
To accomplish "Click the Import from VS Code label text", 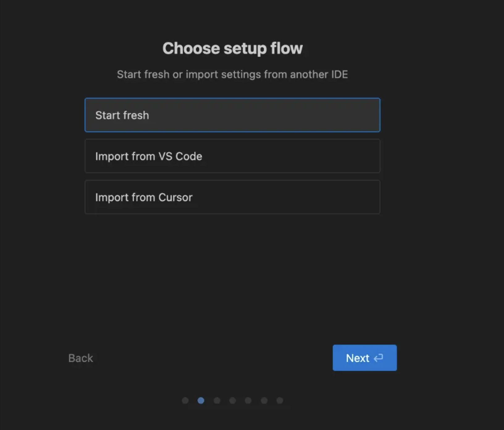I will tap(149, 156).
